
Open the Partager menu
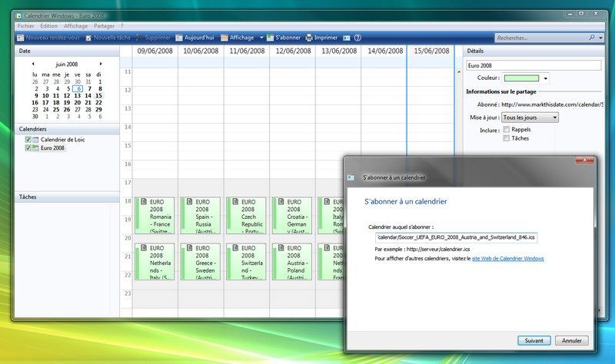(104, 26)
